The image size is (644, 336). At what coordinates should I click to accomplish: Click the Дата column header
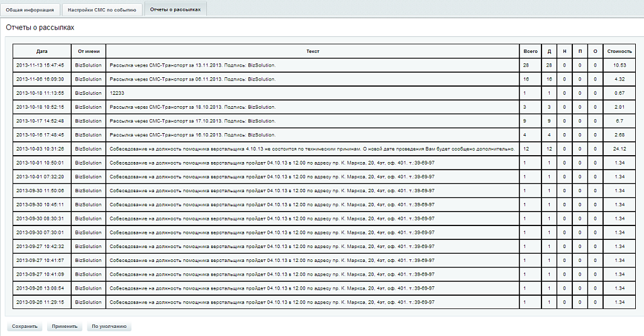pos(42,51)
